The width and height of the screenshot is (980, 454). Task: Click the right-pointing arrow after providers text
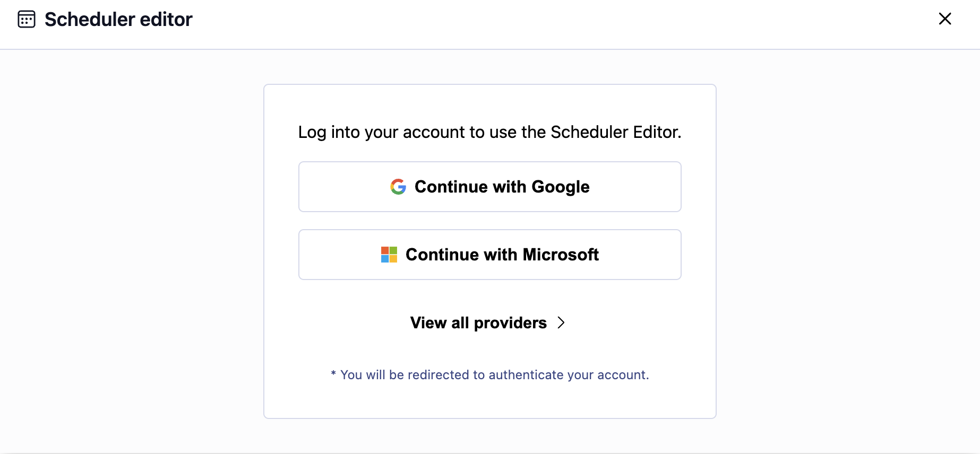click(561, 322)
